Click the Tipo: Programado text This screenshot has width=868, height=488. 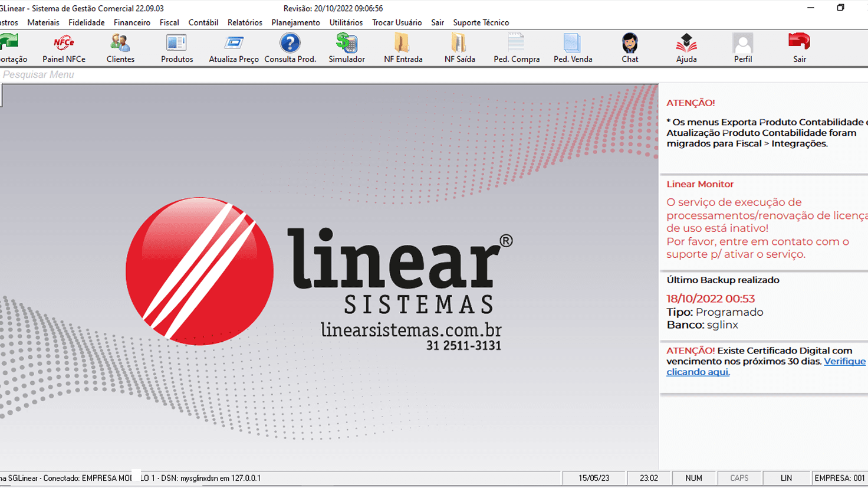tap(715, 312)
